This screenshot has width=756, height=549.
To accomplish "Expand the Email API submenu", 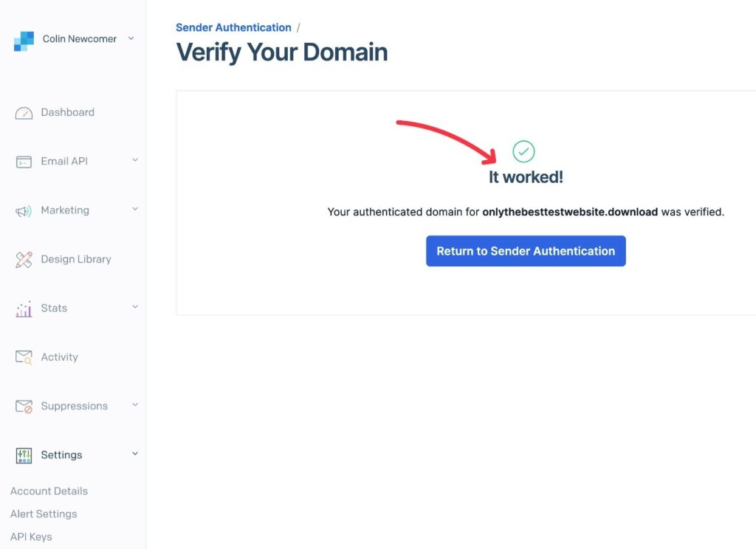I will (134, 161).
